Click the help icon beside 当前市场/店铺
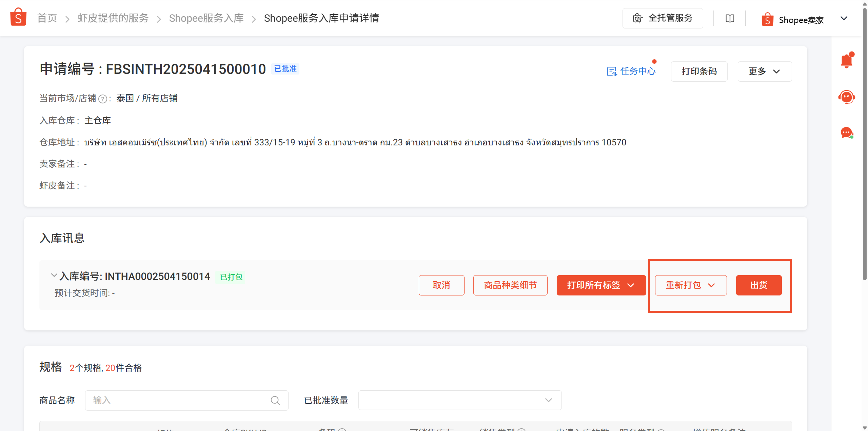Viewport: 868px width, 431px height. (103, 99)
